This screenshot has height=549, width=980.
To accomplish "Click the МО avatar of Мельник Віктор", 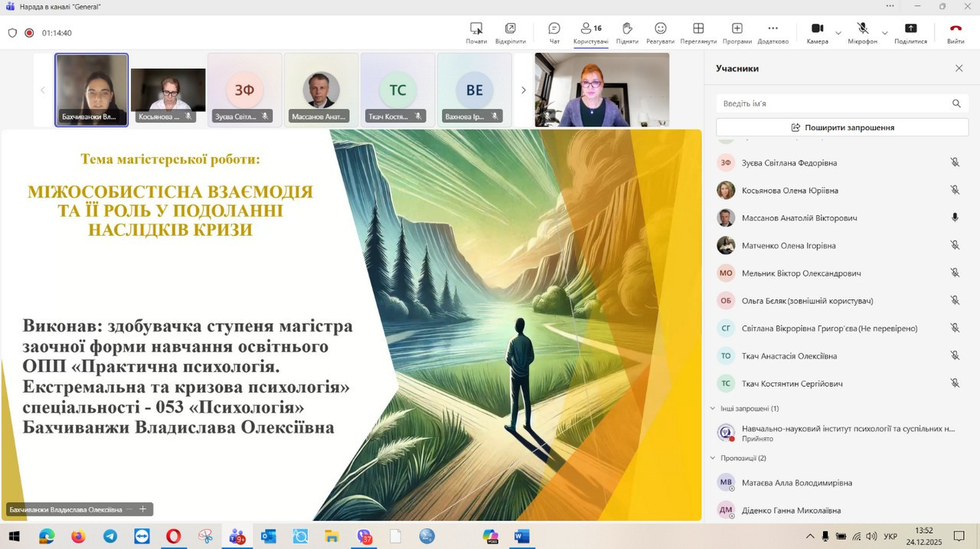I will [726, 273].
